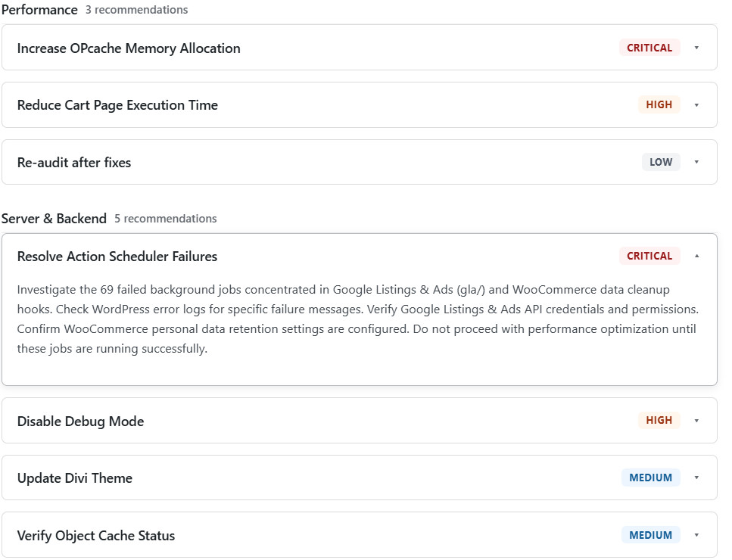This screenshot has height=560, width=732.
Task: Expand Update Divi Theme arrow
Action: click(x=696, y=478)
